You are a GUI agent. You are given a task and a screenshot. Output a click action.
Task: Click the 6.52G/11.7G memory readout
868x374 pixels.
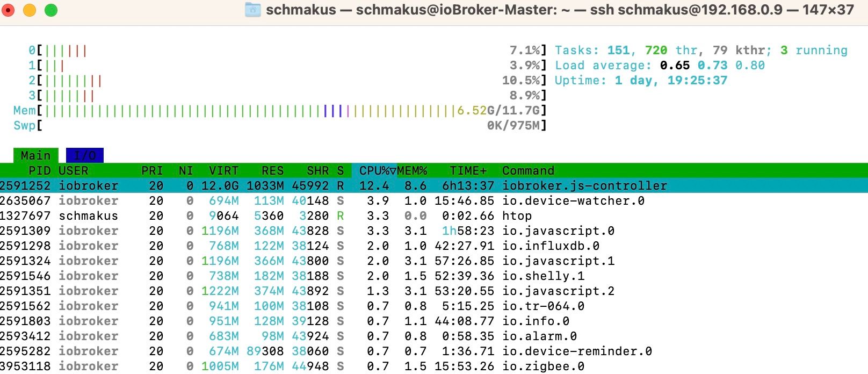(x=498, y=111)
